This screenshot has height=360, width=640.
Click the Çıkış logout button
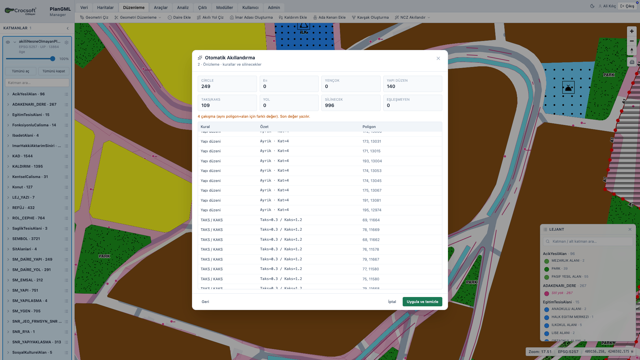(x=627, y=6)
